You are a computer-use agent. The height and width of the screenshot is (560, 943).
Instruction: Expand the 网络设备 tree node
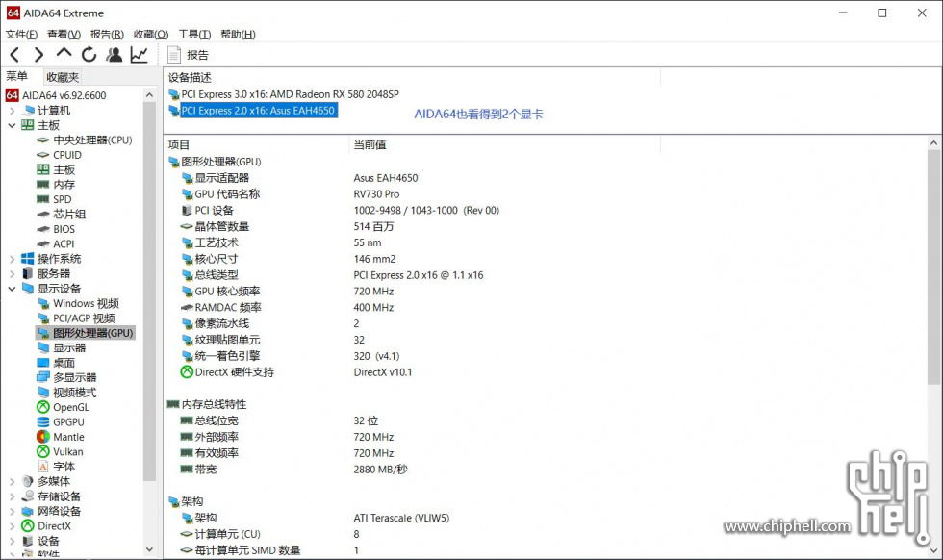click(12, 511)
